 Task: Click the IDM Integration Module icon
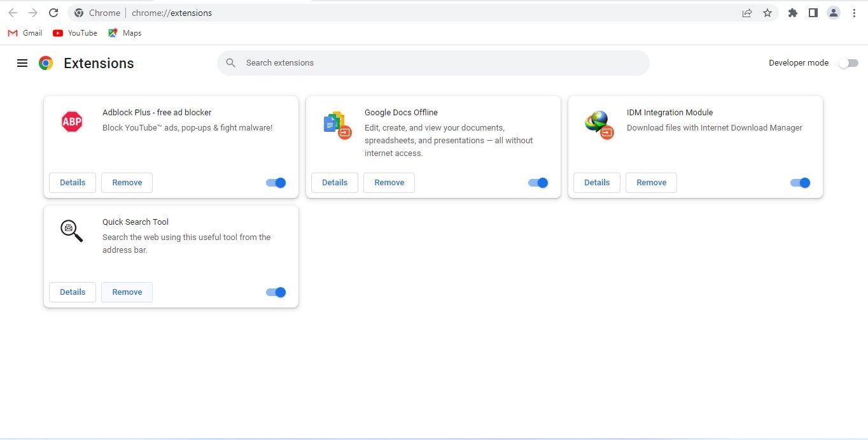[598, 124]
